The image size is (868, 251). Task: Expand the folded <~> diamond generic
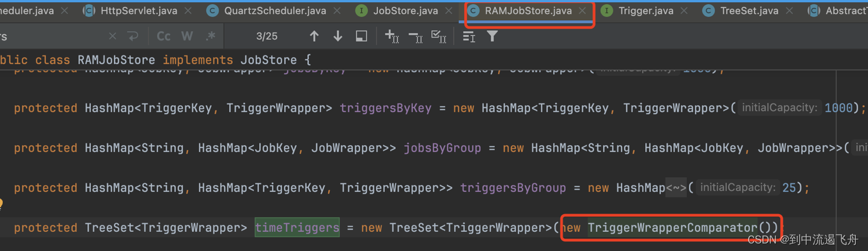coord(676,188)
